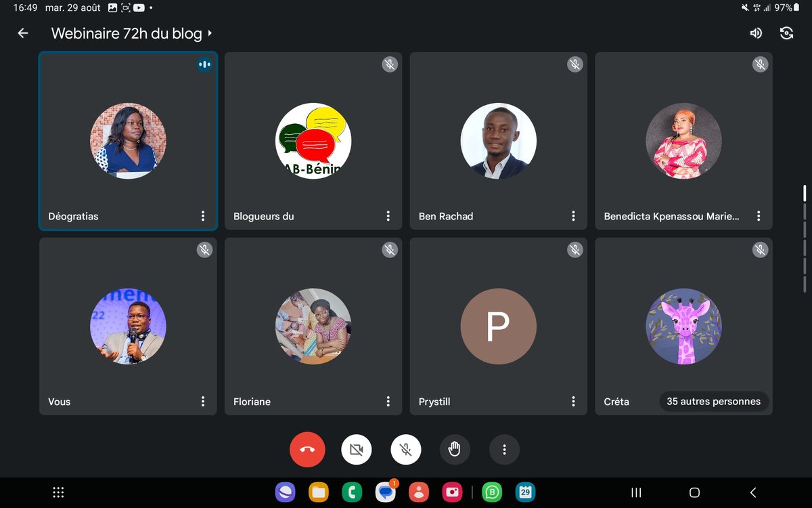Hang up with the red end-call button
Image resolution: width=812 pixels, height=508 pixels.
(x=307, y=450)
